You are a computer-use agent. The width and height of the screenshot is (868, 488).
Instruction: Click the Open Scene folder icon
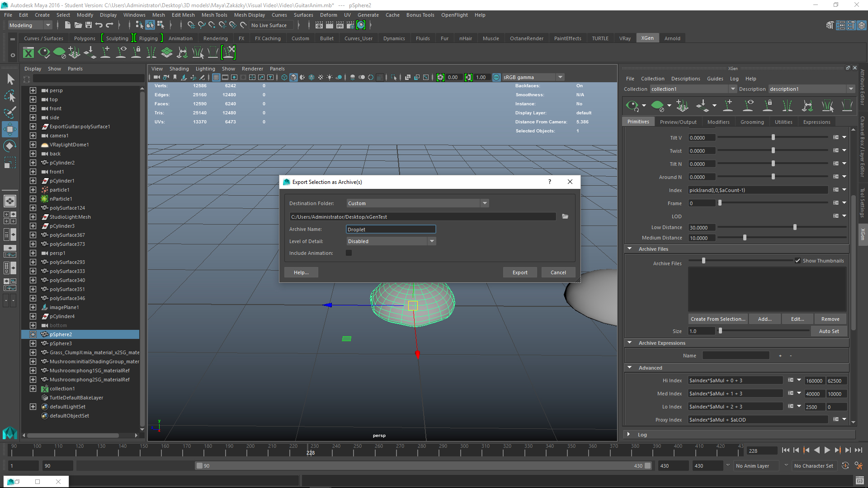pos(78,25)
